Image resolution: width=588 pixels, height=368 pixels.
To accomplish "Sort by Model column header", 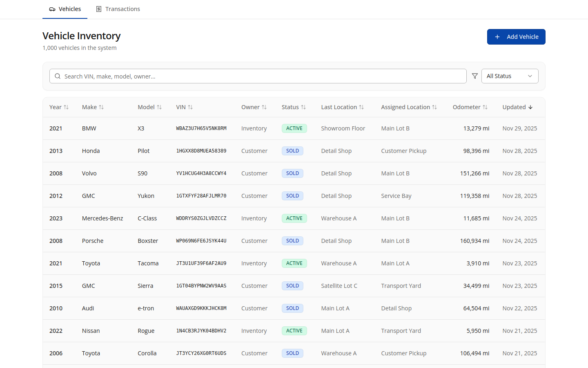I will tap(150, 107).
